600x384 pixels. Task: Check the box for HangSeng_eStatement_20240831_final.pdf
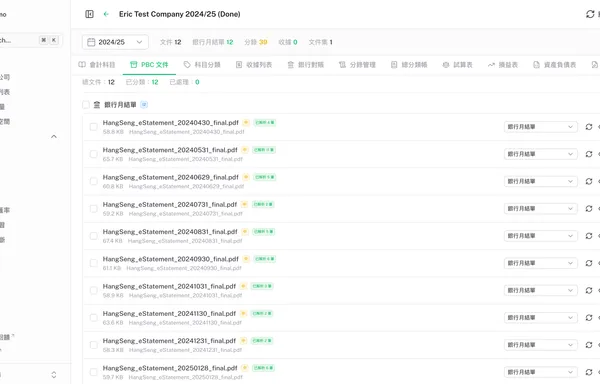[93, 236]
